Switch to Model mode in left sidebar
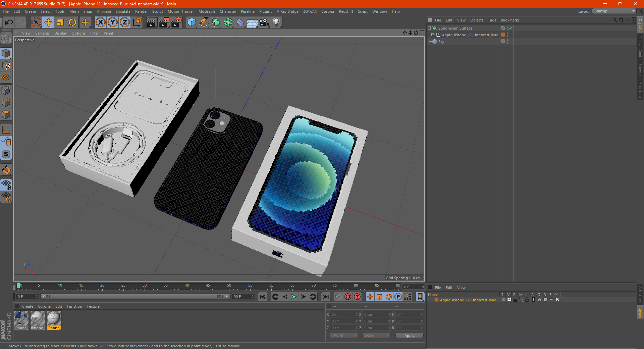 point(6,53)
